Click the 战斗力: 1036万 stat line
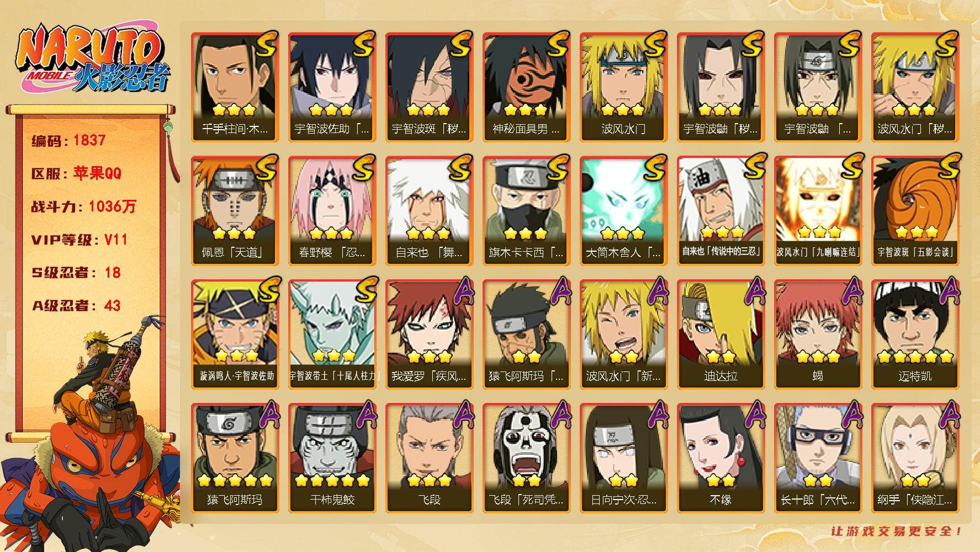The height and width of the screenshot is (552, 980). coord(83,206)
